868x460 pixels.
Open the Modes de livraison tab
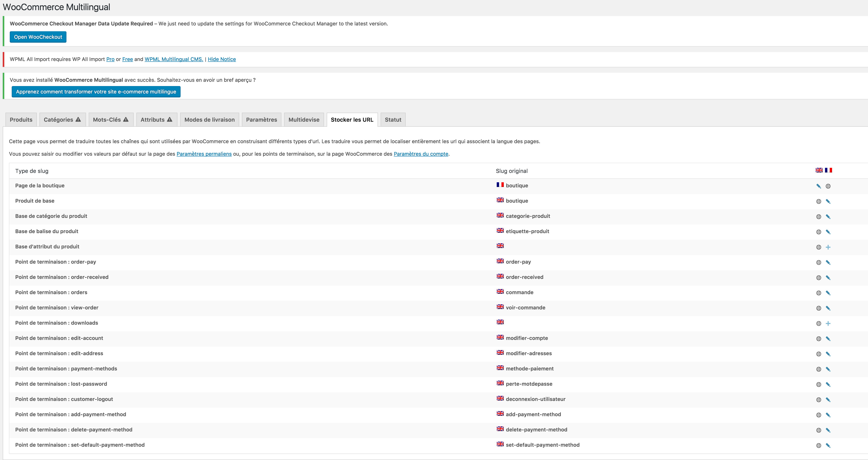(210, 120)
